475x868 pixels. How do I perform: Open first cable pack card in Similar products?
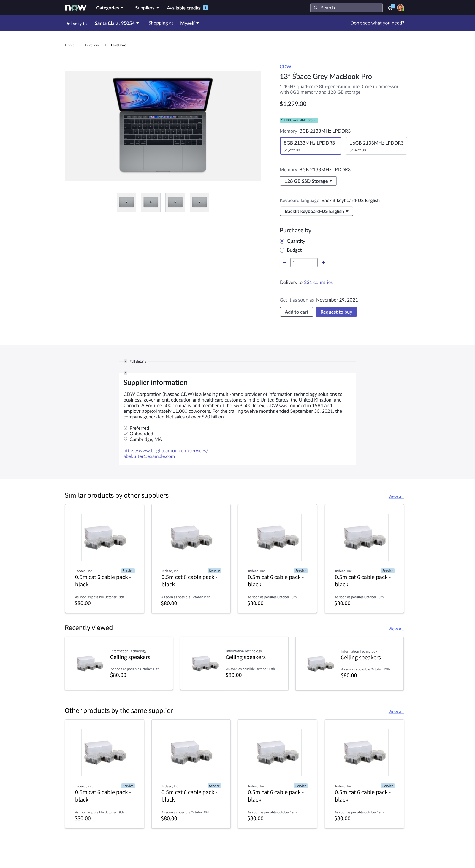click(104, 558)
